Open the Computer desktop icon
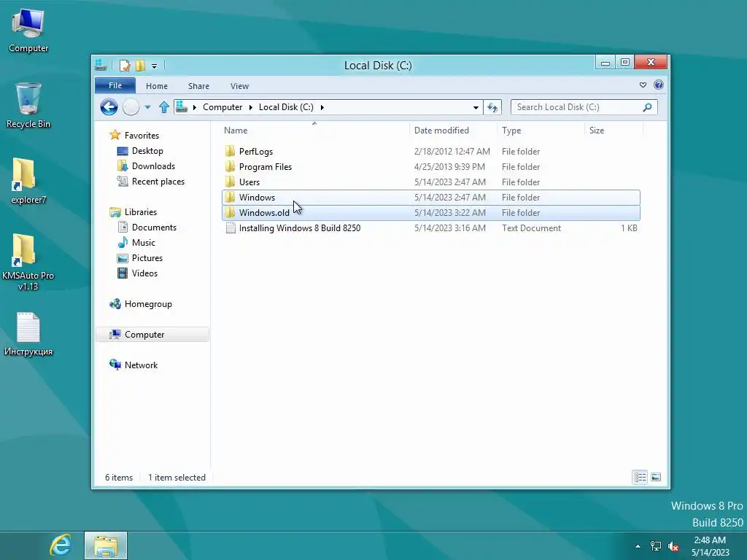747x560 pixels. point(28,31)
